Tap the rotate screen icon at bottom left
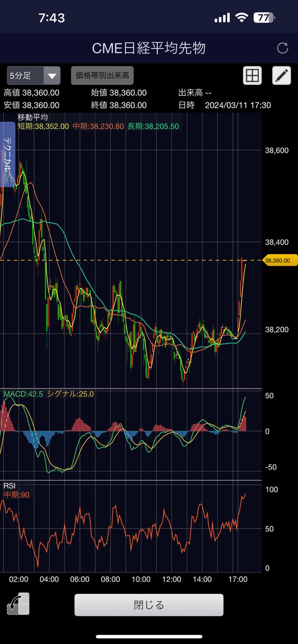Screen dimensions: 298x644 point(18,604)
